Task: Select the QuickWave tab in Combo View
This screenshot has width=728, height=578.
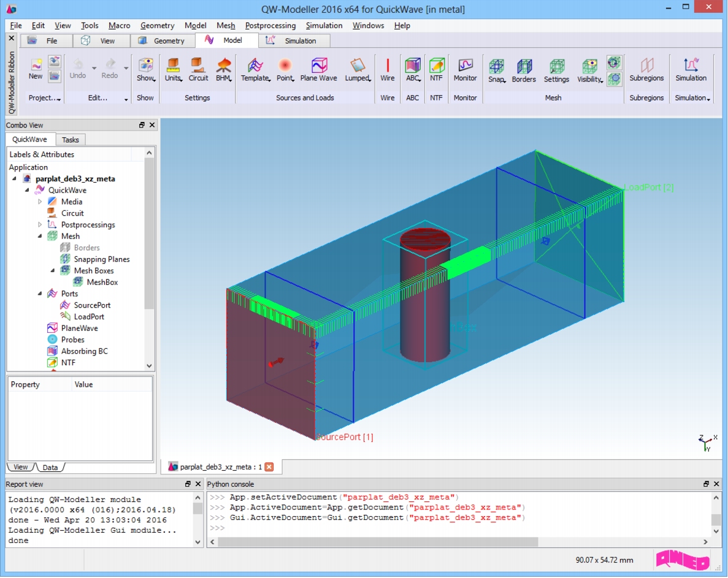Action: [x=29, y=139]
